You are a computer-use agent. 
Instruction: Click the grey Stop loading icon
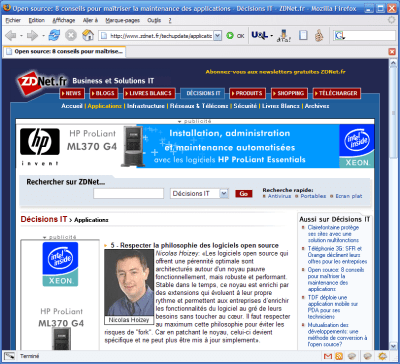coord(71,35)
